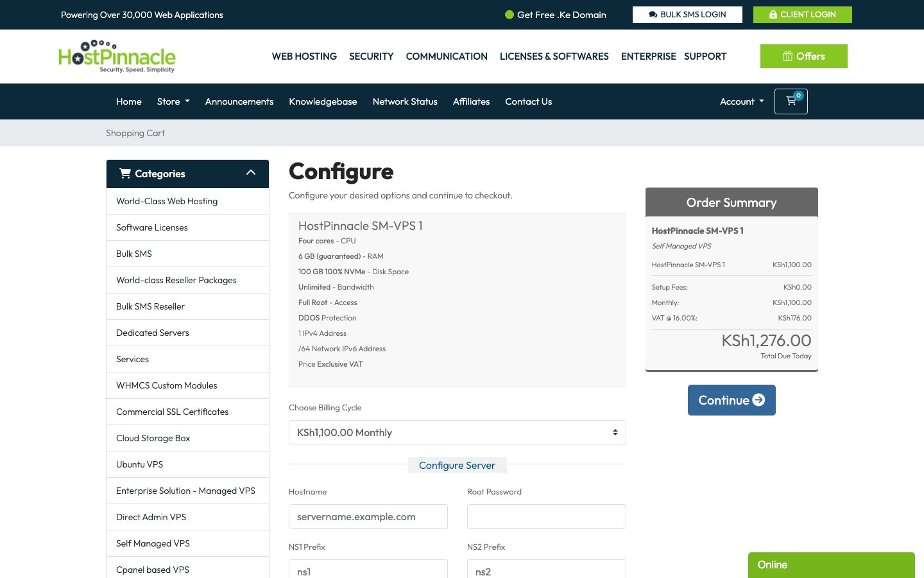Open the shopping cart icon in navbar
Viewport: 924px width, 578px height.
(x=791, y=101)
